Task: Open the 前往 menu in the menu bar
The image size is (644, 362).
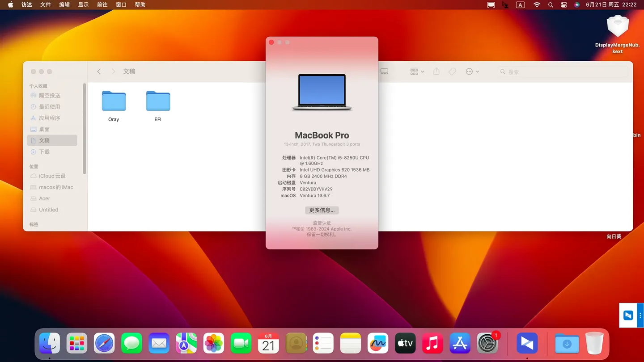Action: tap(102, 5)
